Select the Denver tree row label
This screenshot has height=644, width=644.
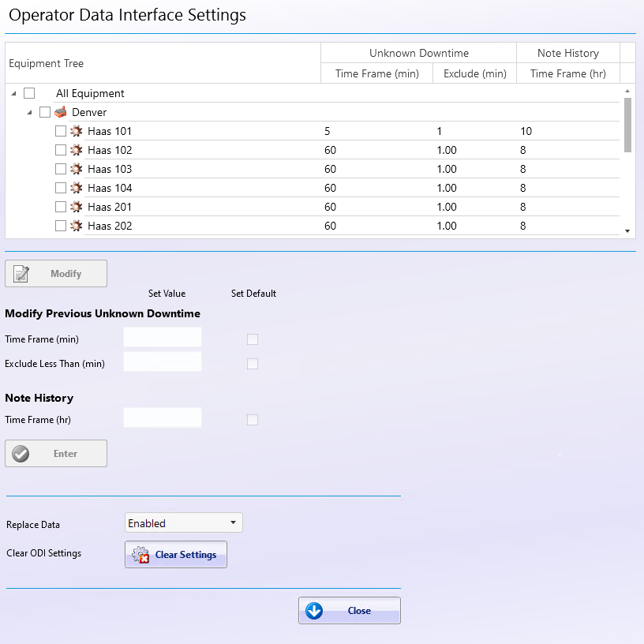point(89,112)
